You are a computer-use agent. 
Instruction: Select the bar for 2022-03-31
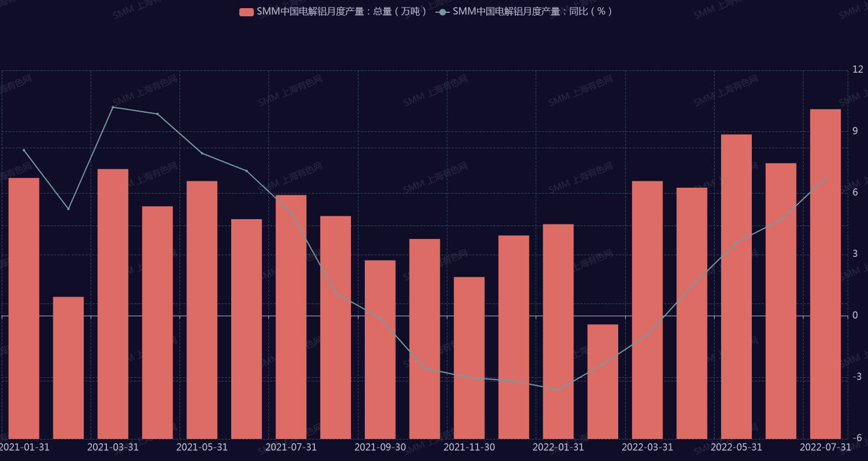[647, 310]
